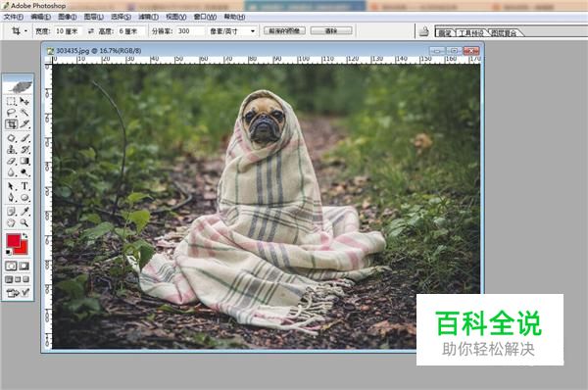Select the Hand tool

(11, 222)
